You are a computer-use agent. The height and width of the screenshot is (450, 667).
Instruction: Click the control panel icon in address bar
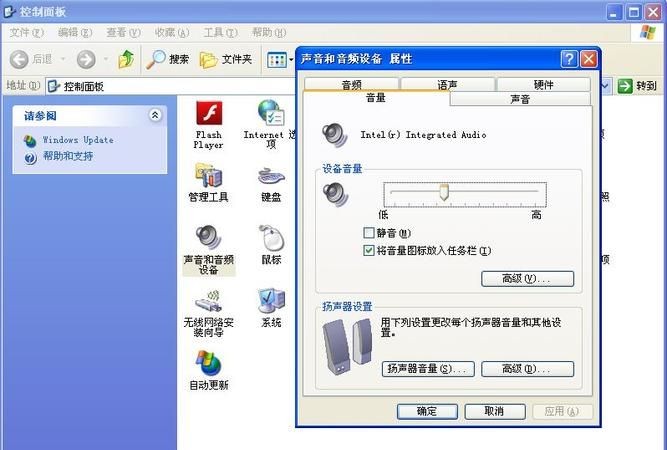(x=54, y=86)
